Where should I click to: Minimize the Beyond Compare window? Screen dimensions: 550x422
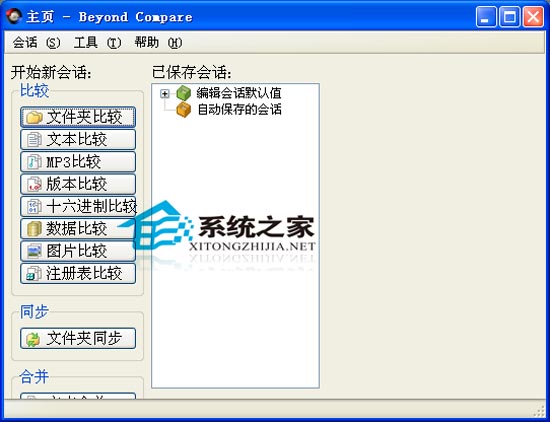[x=486, y=16]
